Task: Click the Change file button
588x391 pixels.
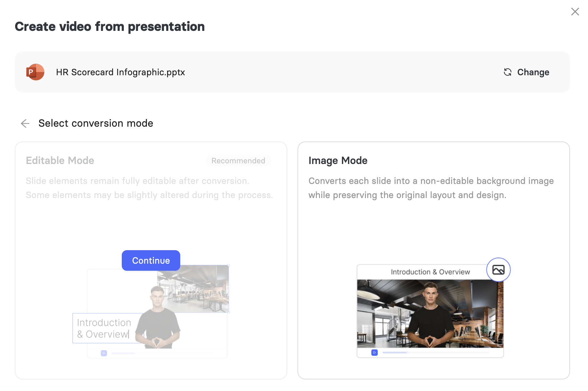Action: pyautogui.click(x=526, y=72)
